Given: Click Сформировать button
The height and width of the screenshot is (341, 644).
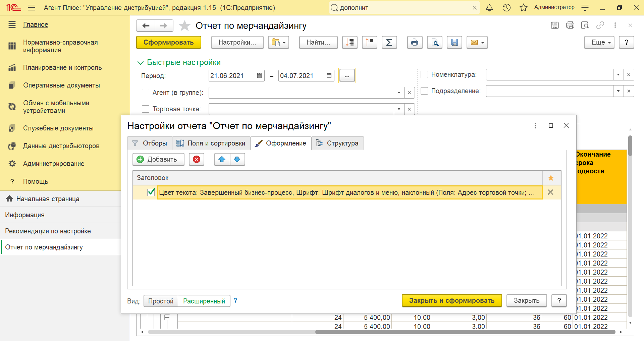Looking at the screenshot, I should pos(169,42).
